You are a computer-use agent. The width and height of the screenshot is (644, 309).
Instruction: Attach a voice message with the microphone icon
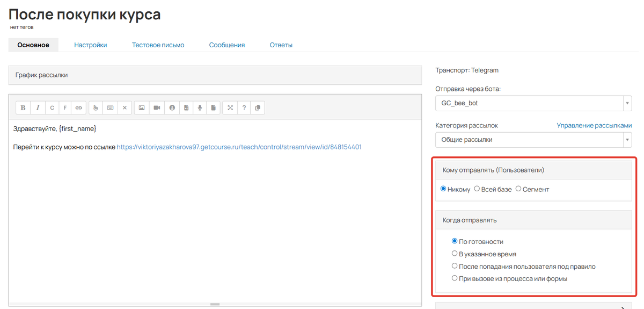tap(200, 107)
